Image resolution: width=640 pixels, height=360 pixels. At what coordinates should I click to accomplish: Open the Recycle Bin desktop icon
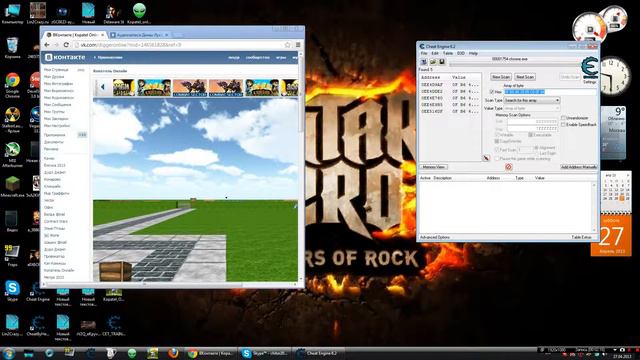pos(12,48)
